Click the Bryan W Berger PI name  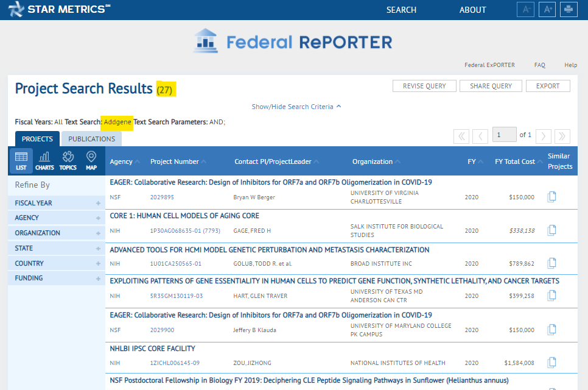254,197
